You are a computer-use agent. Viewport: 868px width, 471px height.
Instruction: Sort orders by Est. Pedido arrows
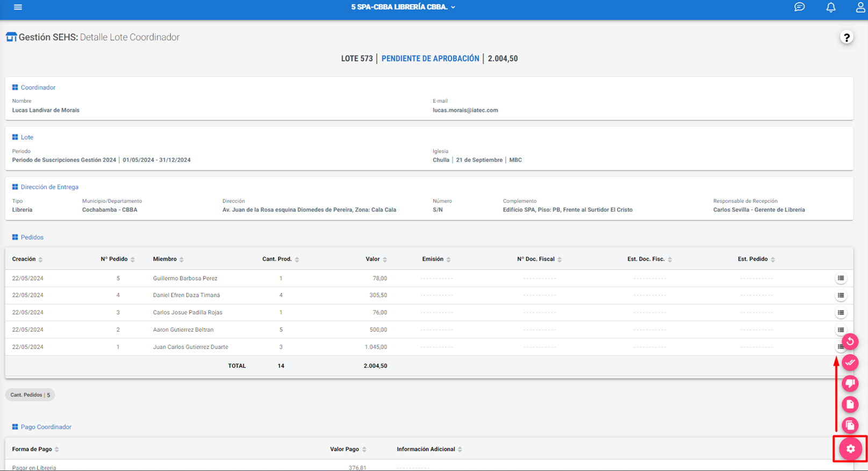(x=773, y=260)
